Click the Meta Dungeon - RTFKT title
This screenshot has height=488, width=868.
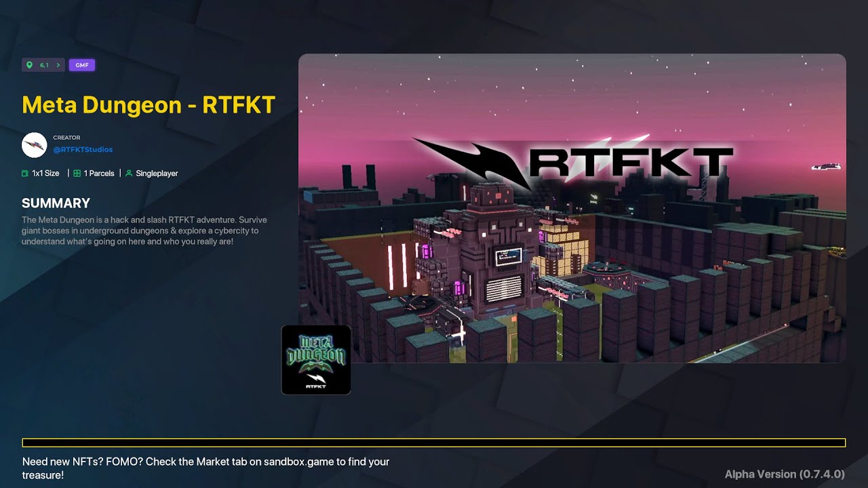point(149,105)
